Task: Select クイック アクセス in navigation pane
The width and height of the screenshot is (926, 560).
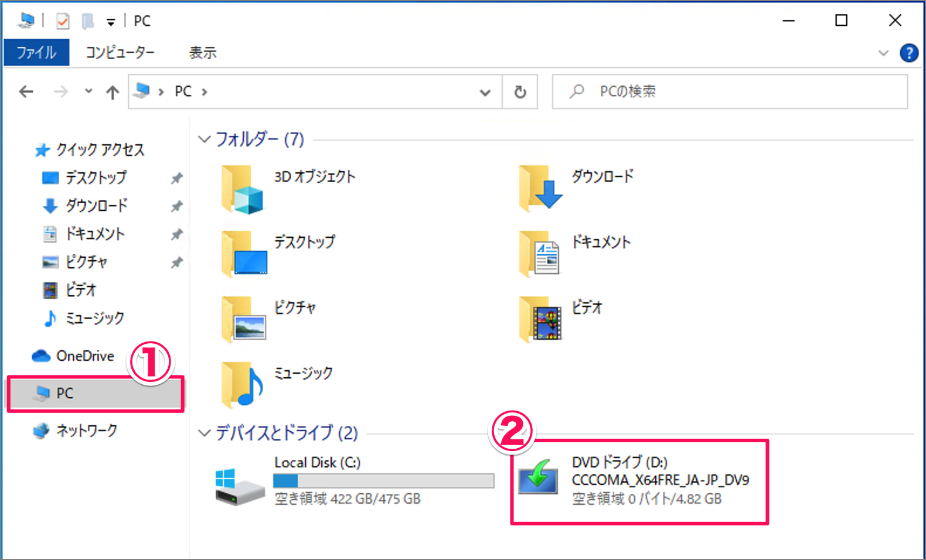Action: click(100, 150)
